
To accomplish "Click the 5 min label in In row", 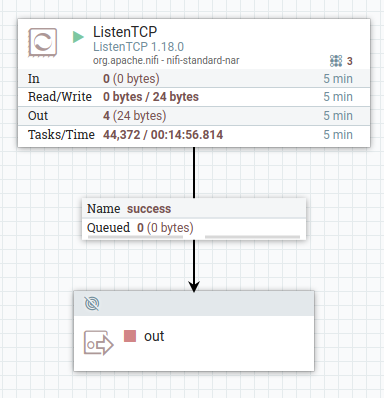I will tap(338, 79).
